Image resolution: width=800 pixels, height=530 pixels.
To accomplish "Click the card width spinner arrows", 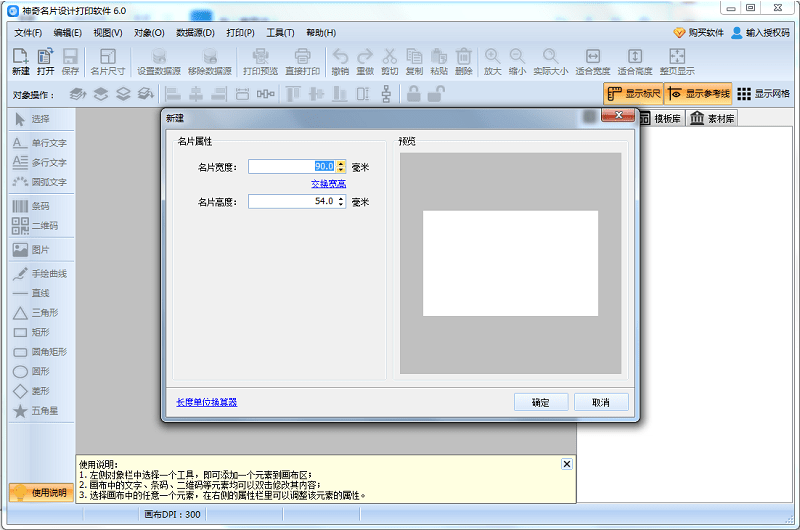I will point(341,167).
